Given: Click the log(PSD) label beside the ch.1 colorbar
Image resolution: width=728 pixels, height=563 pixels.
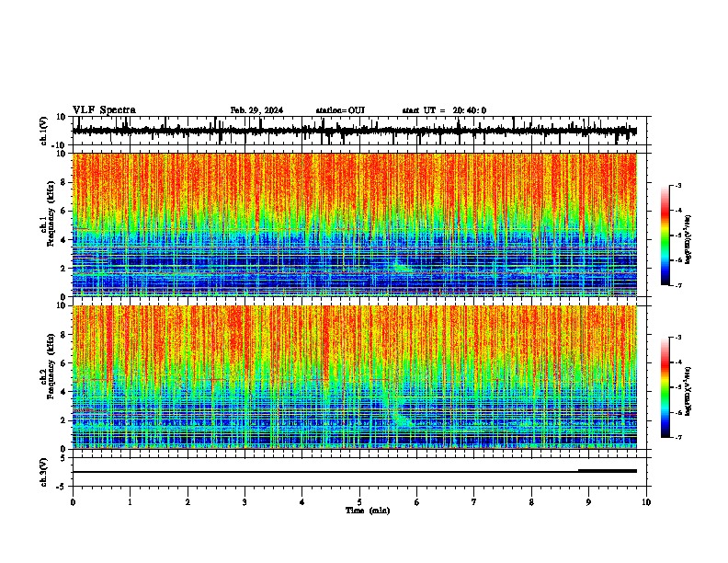Looking at the screenshot, I should [x=688, y=240].
